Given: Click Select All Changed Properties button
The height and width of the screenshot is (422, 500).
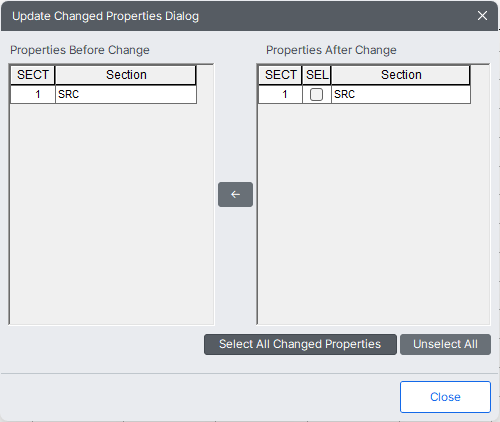Looking at the screenshot, I should (x=300, y=344).
